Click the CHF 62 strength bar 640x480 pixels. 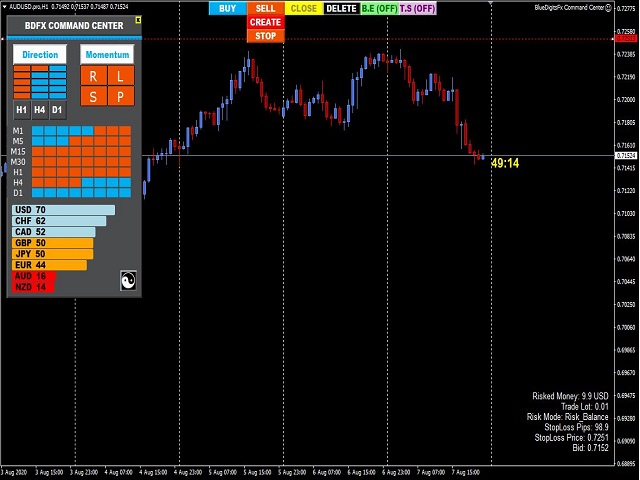point(59,221)
